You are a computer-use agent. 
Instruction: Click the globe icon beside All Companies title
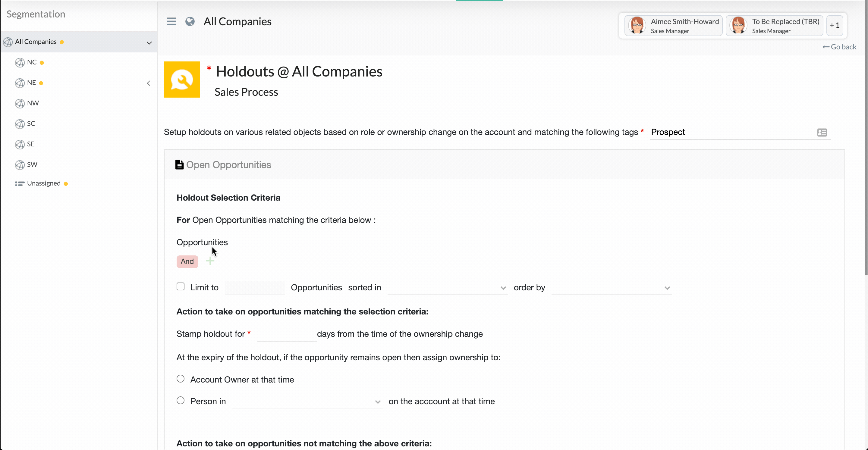[190, 22]
